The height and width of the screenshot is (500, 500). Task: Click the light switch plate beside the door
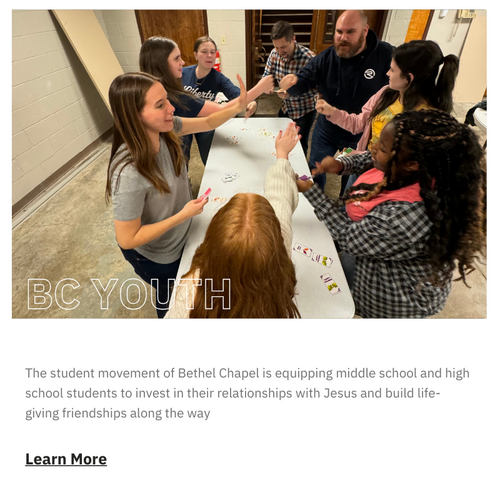[x=224, y=40]
